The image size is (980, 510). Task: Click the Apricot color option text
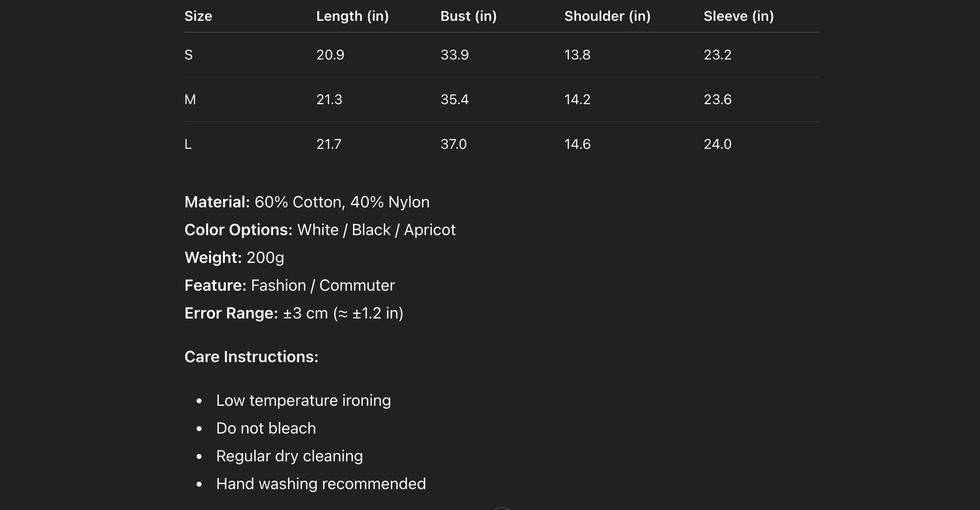click(429, 230)
